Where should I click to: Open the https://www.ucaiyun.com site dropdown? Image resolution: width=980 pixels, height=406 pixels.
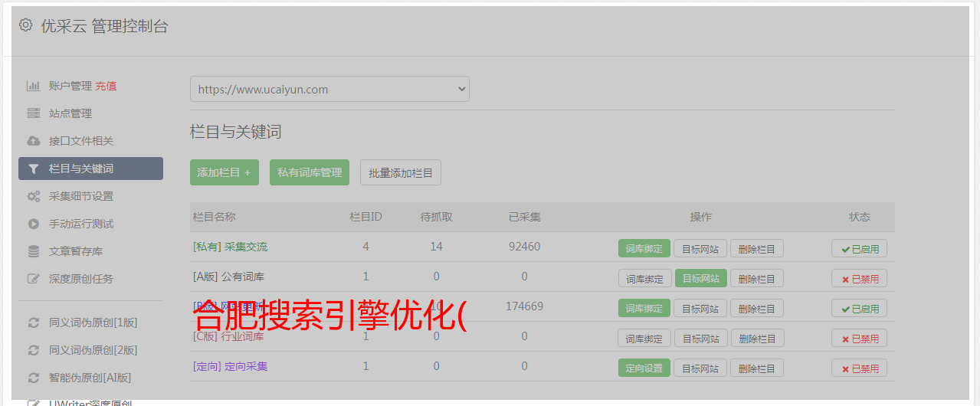329,89
